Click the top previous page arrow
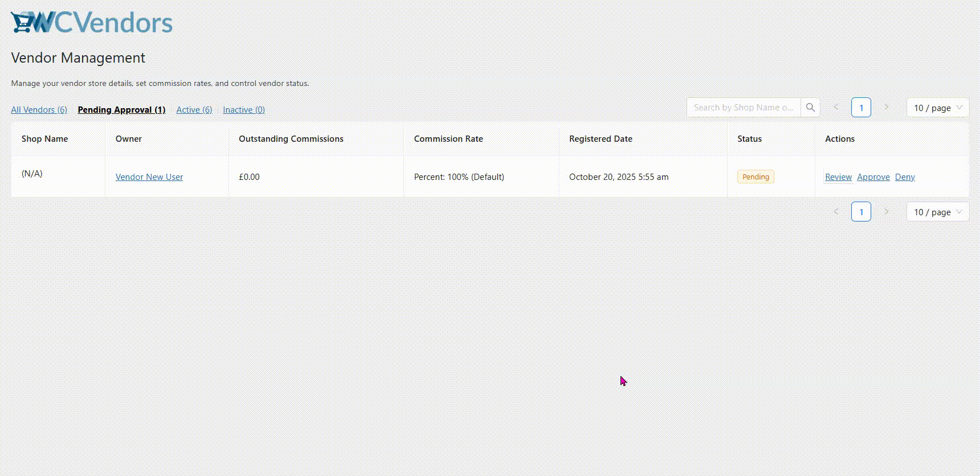 [836, 108]
